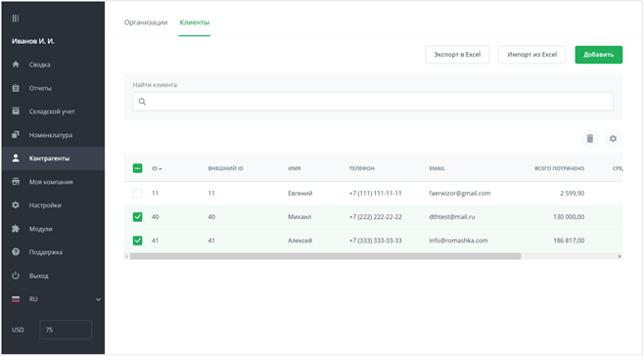Click the Модули puzzle icon

(x=16, y=229)
